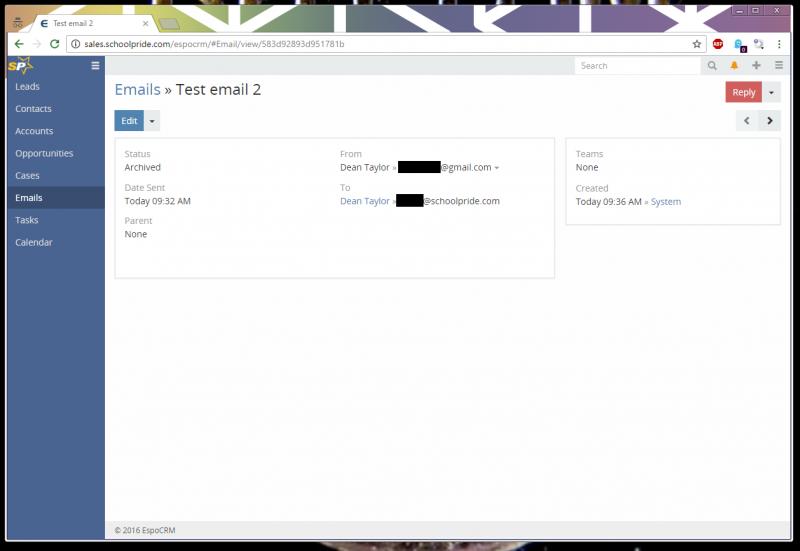Open Chrome's three-dot menu
This screenshot has height=551, width=800.
point(779,44)
